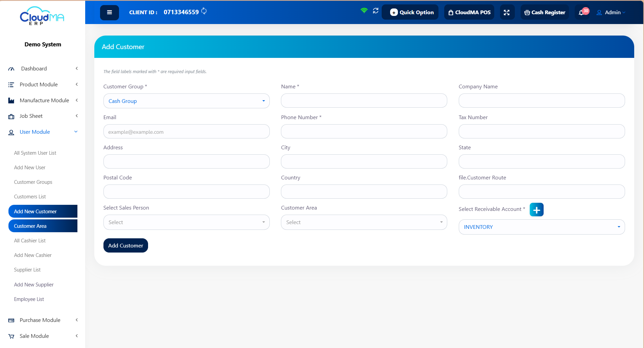Click the Tax Number field
This screenshot has height=348, width=644.
542,131
